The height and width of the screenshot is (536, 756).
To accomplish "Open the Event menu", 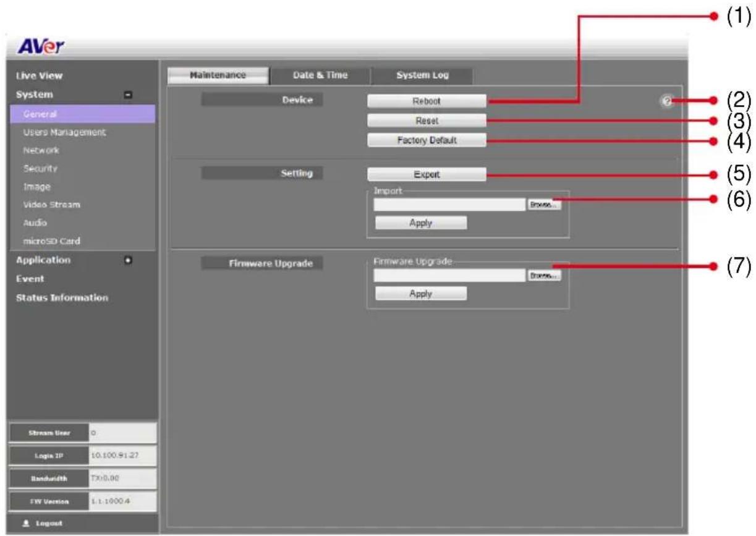I will point(30,279).
